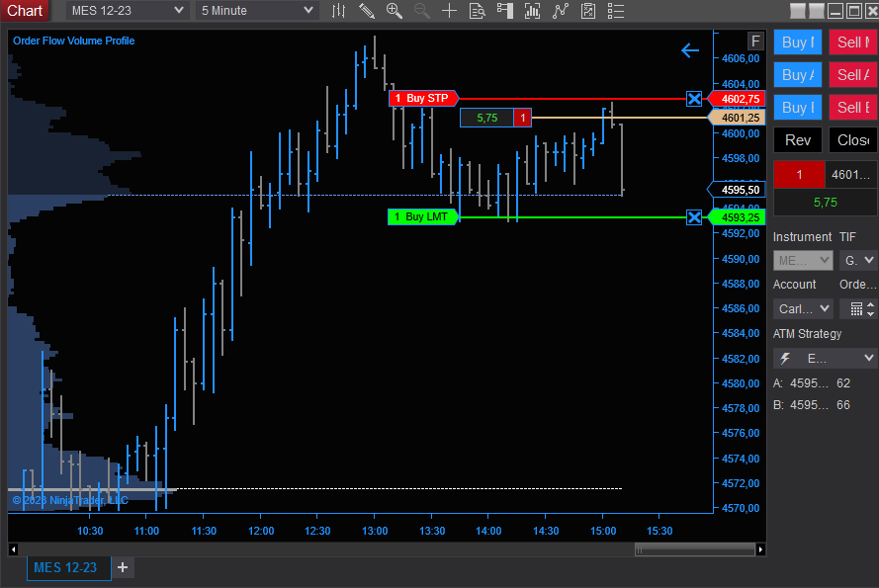Open the Properties list icon
879x588 pixels.
[616, 11]
